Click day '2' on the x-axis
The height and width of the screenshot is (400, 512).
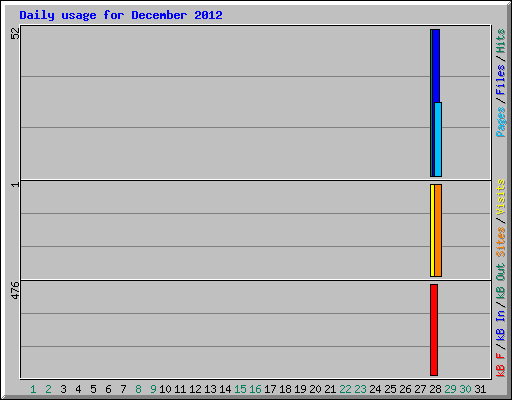click(x=48, y=389)
